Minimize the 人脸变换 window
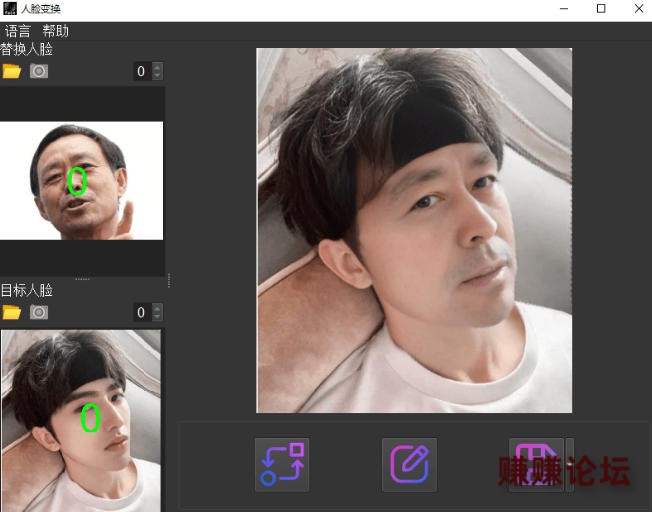652x512 pixels. click(x=564, y=9)
